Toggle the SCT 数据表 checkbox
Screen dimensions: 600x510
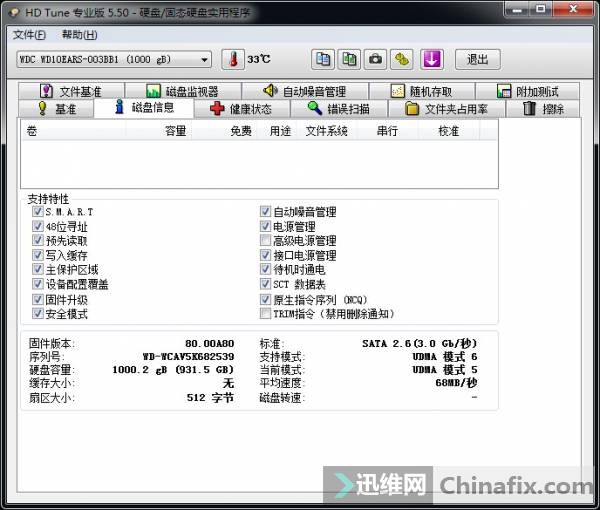point(265,284)
